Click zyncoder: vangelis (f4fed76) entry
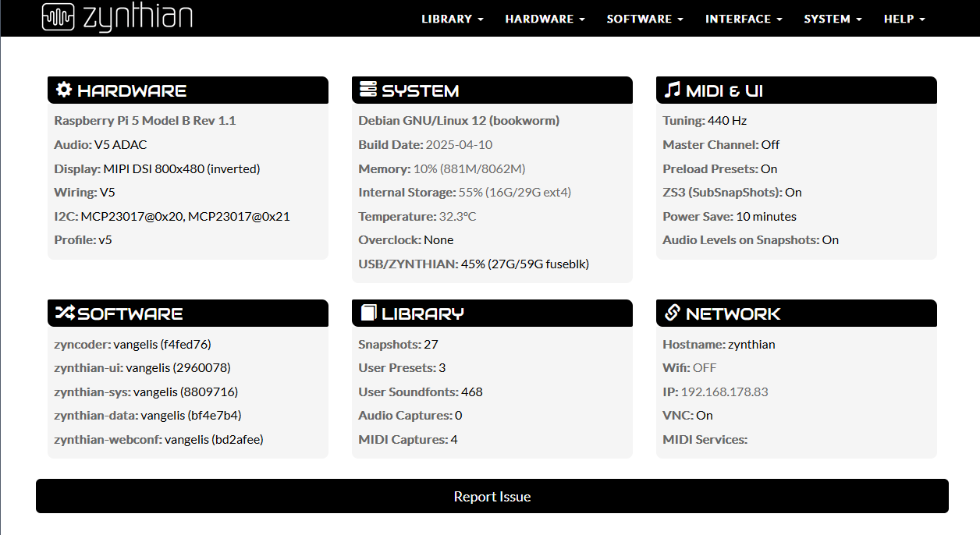Image resolution: width=980 pixels, height=535 pixels. (x=133, y=344)
